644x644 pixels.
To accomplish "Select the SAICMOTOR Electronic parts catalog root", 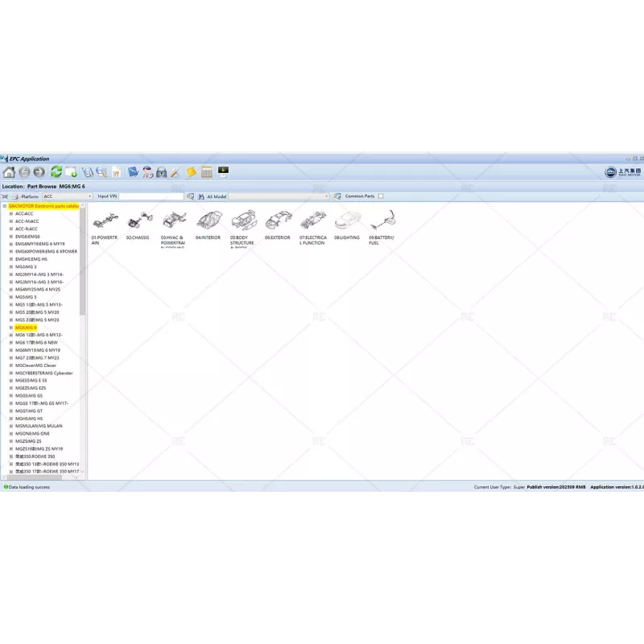I will [x=43, y=207].
